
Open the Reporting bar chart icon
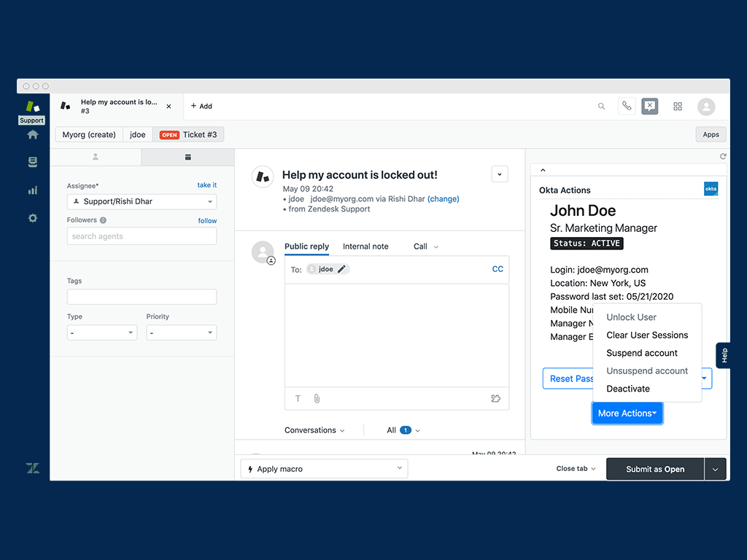[32, 190]
